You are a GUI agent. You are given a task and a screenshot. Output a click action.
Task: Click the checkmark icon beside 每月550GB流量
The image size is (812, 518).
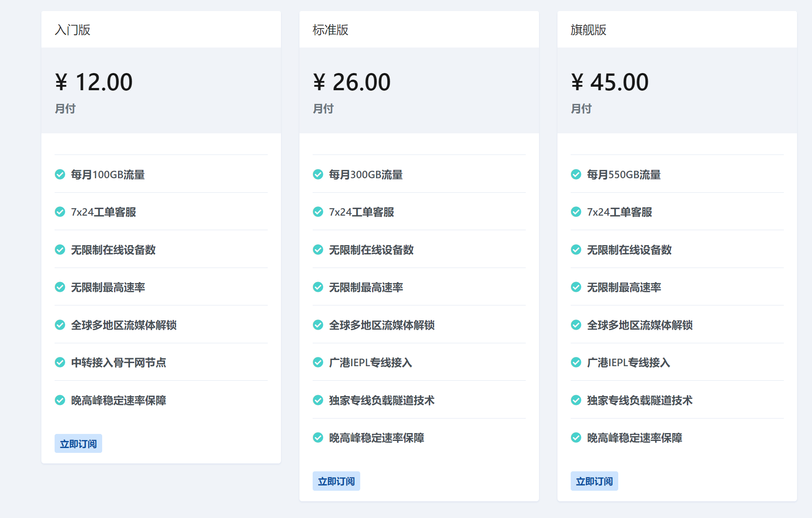576,174
